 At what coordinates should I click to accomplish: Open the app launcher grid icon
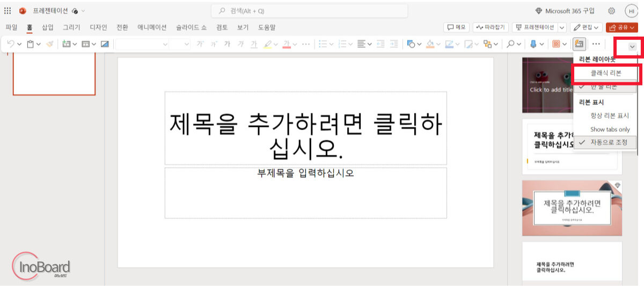tap(8, 11)
